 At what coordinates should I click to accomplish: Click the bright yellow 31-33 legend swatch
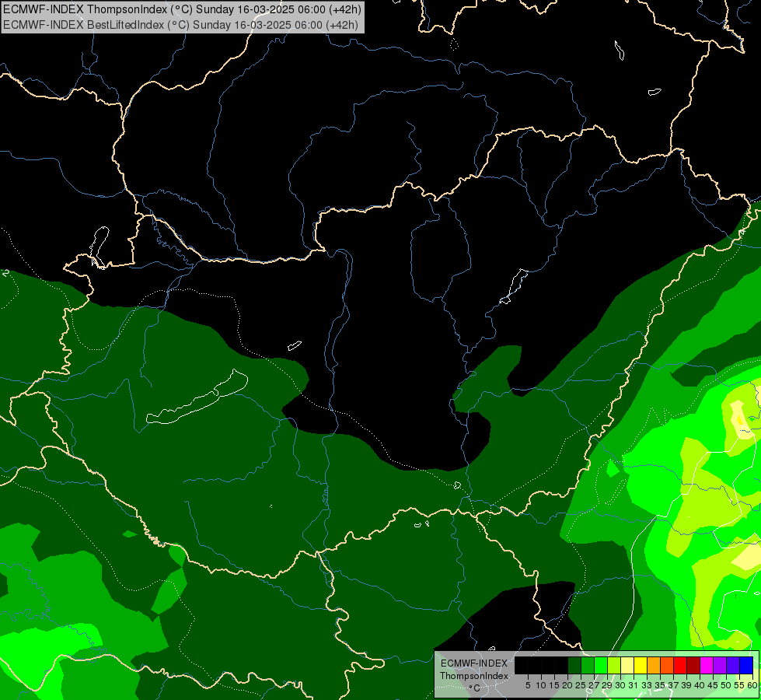coord(641,665)
